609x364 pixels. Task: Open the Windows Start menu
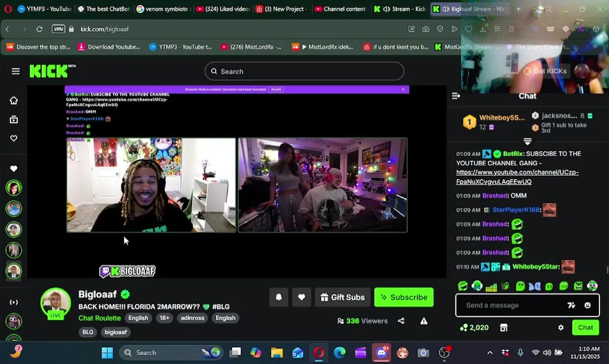[107, 353]
